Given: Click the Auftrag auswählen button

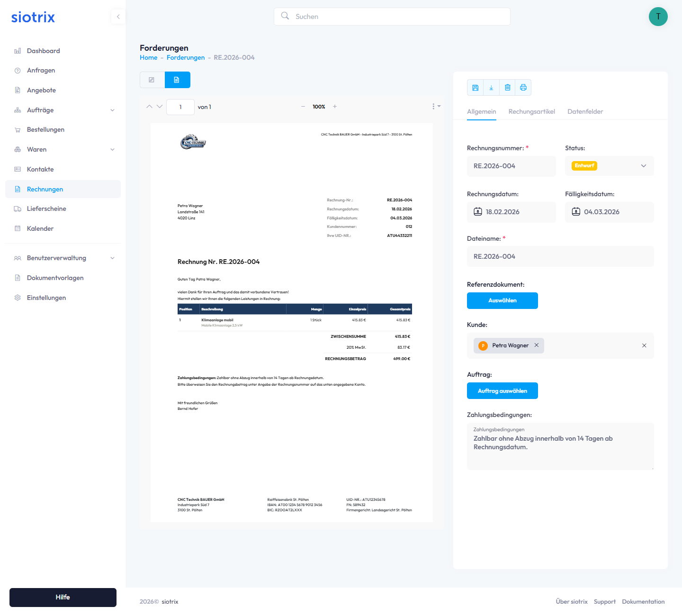Looking at the screenshot, I should (502, 391).
